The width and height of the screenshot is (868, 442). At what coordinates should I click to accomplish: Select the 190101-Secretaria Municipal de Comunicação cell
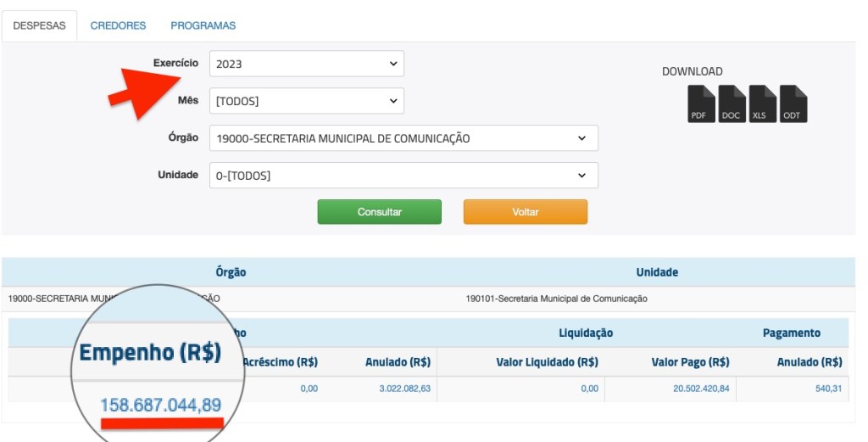(556, 299)
